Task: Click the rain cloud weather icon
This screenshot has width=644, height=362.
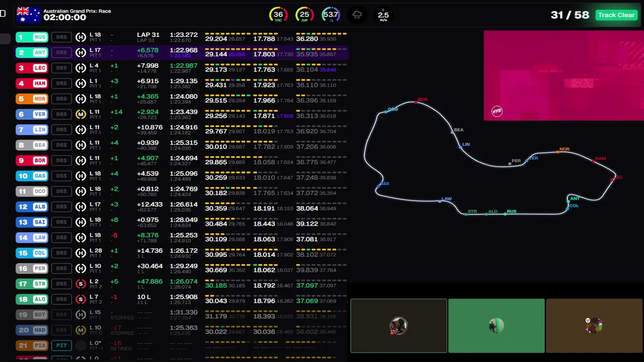Action: pos(357,15)
